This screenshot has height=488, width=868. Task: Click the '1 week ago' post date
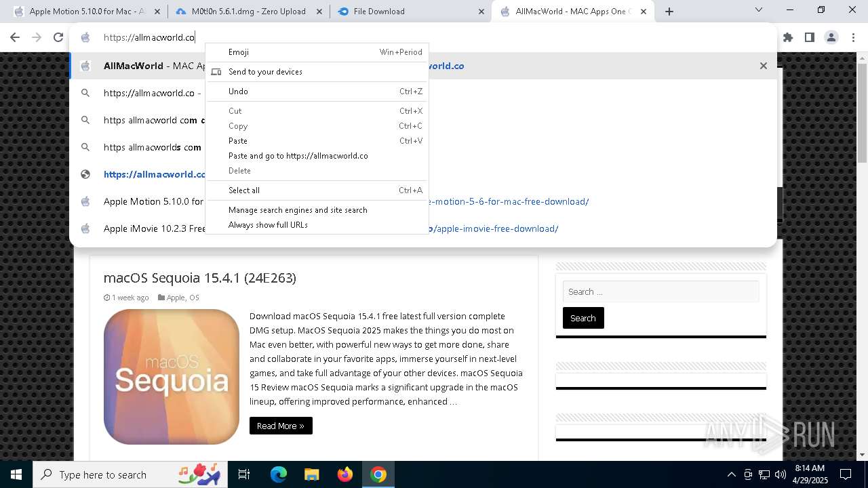point(130,298)
